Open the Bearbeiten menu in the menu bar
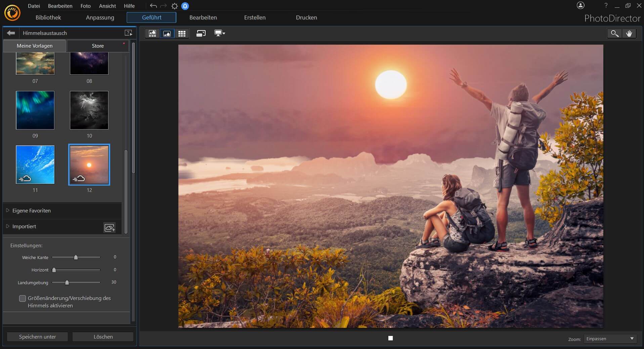This screenshot has height=349, width=644. point(60,6)
